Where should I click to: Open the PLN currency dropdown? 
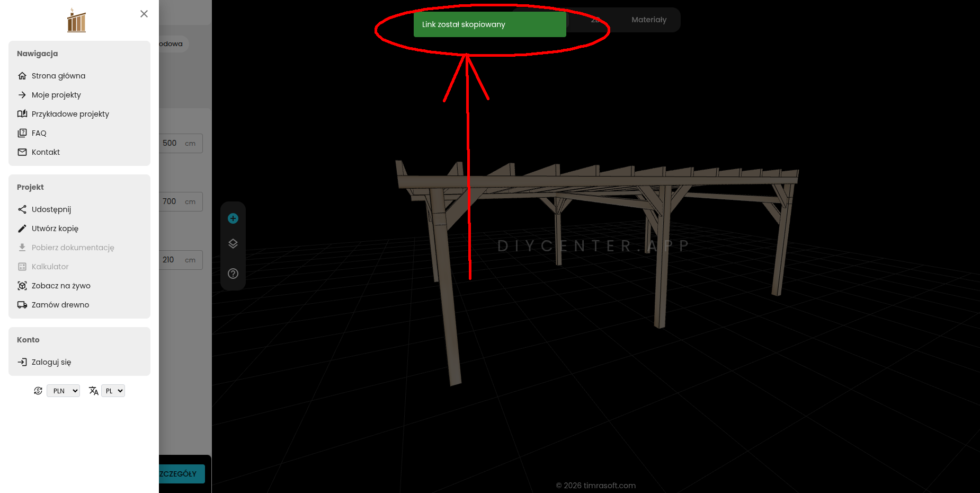click(x=64, y=391)
